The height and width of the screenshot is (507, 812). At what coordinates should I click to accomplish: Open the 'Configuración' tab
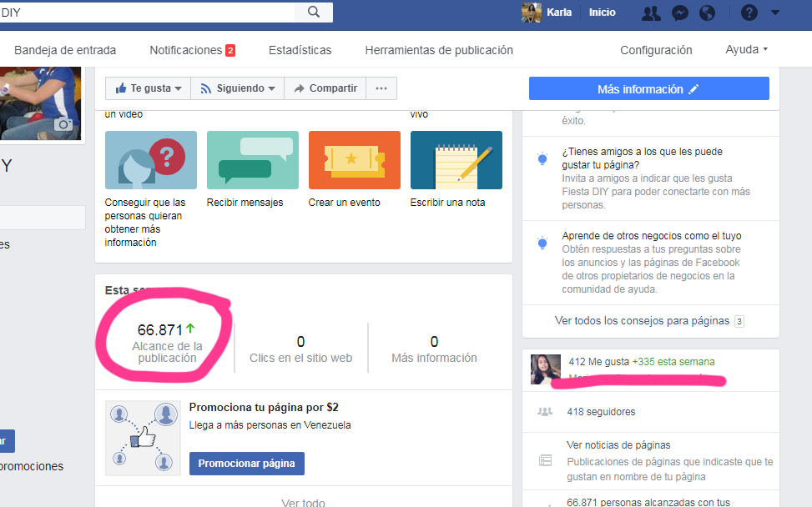(656, 50)
